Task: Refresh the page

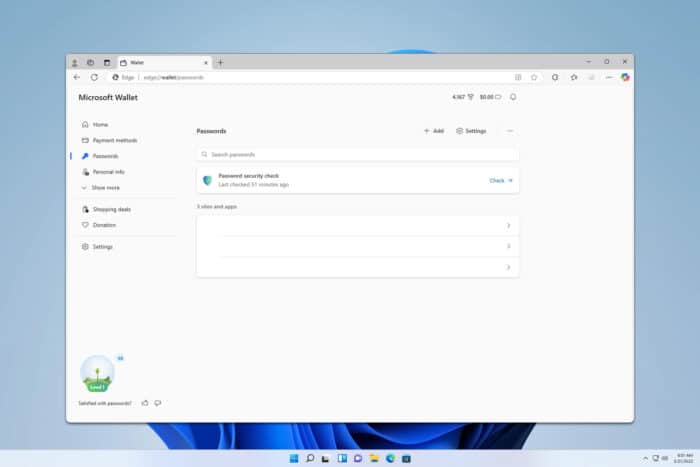Action: pyautogui.click(x=94, y=77)
